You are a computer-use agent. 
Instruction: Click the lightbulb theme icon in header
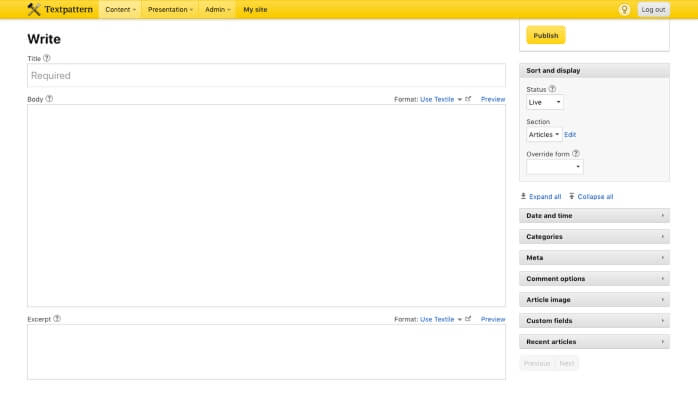624,9
